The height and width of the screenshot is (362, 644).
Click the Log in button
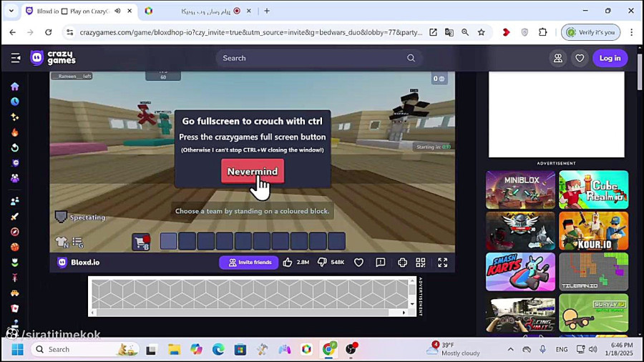click(x=610, y=58)
